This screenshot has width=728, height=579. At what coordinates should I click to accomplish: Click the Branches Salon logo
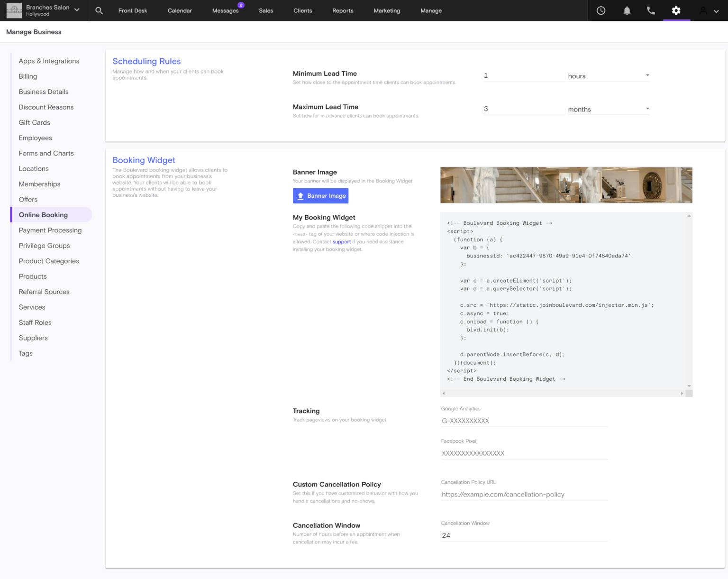14,10
